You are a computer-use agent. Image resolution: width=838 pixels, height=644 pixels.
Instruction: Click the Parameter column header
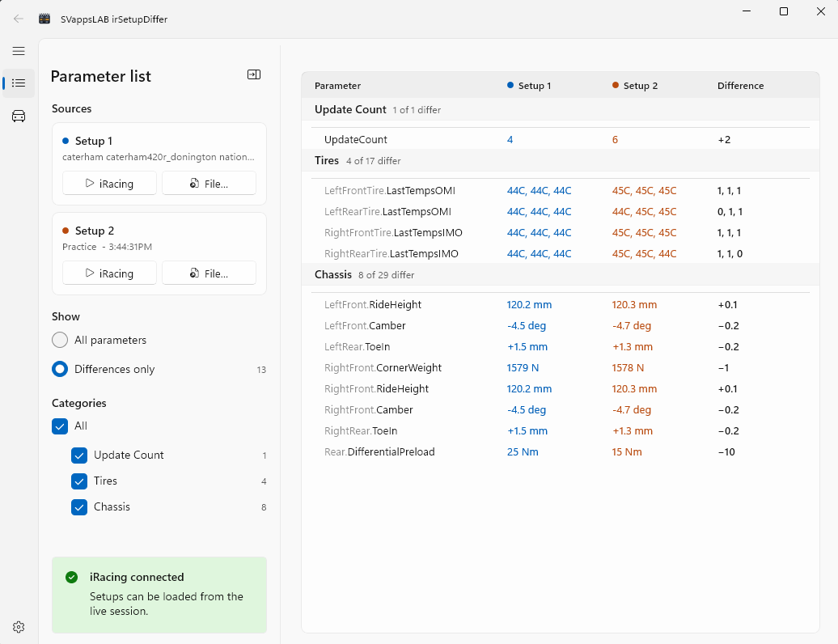point(337,86)
